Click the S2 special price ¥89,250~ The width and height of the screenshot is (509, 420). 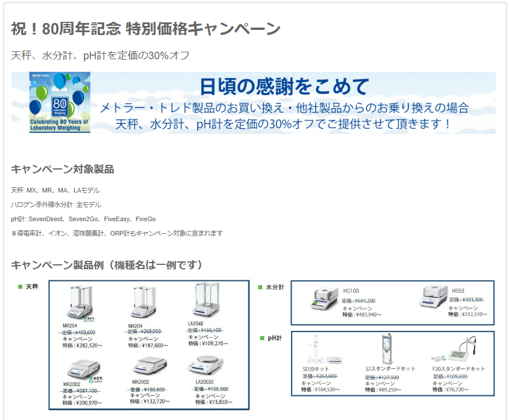383,390
